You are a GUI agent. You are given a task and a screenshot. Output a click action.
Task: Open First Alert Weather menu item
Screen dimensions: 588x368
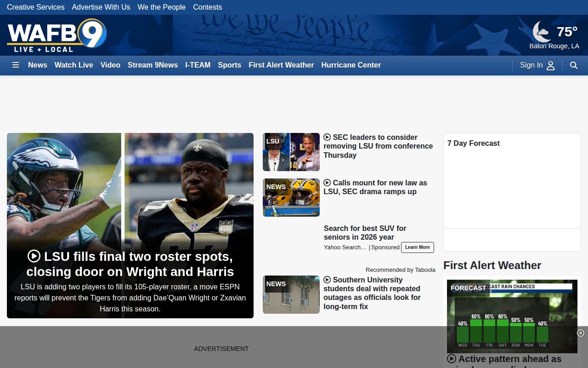282,65
